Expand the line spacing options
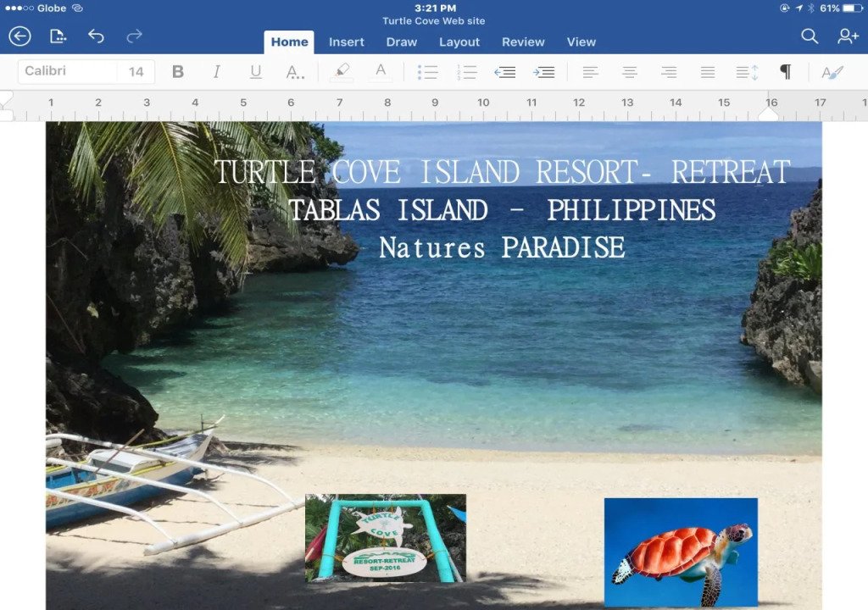The height and width of the screenshot is (610, 868). 747,72
